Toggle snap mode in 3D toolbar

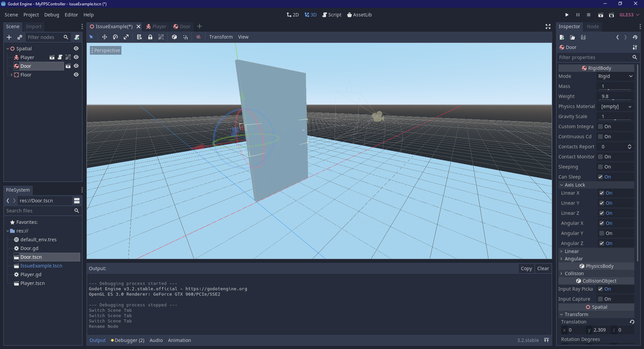point(185,37)
